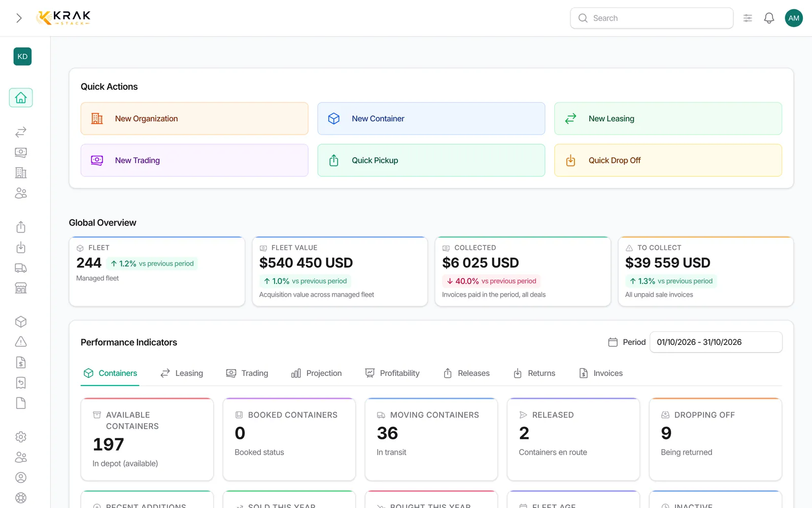Click Quick Pickup action
This screenshot has height=508, width=812.
click(431, 161)
